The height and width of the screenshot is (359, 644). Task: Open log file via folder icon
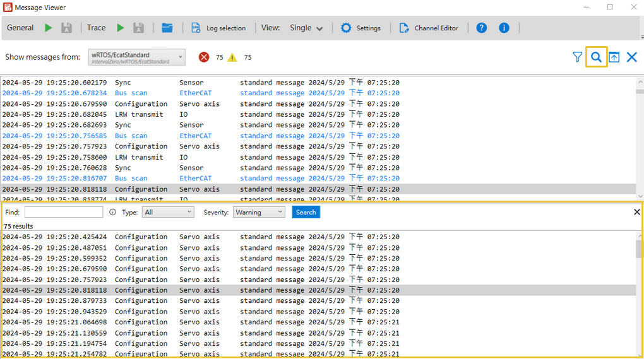167,28
